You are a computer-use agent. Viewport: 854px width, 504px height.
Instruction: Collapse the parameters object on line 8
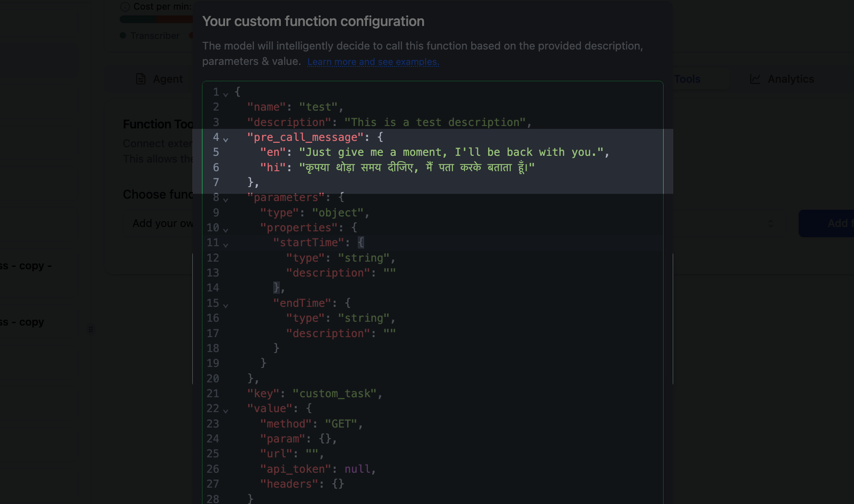[x=226, y=199]
